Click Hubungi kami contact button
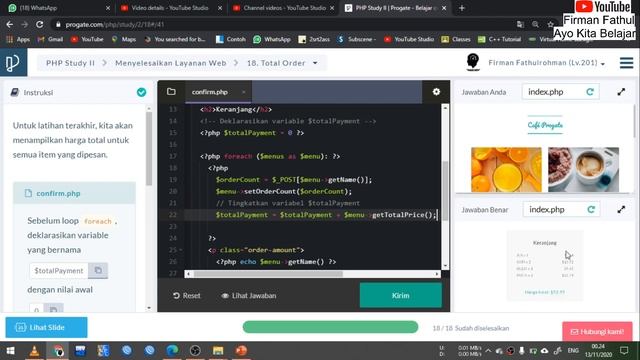Image resolution: width=640 pixels, height=360 pixels. pos(597,332)
